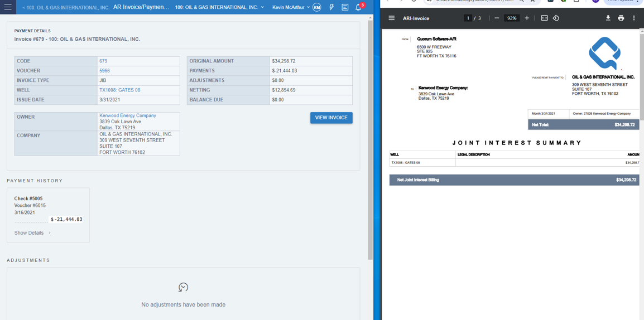Select Quorum Software-A/R sender name in PDF
644x320 pixels.
click(x=436, y=39)
